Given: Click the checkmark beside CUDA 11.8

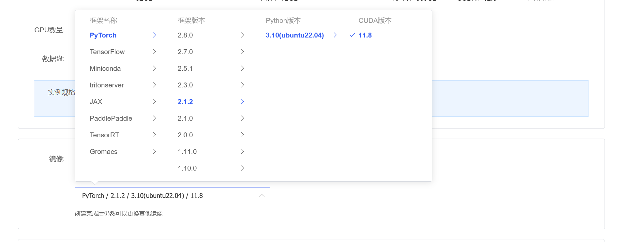Looking at the screenshot, I should (352, 35).
